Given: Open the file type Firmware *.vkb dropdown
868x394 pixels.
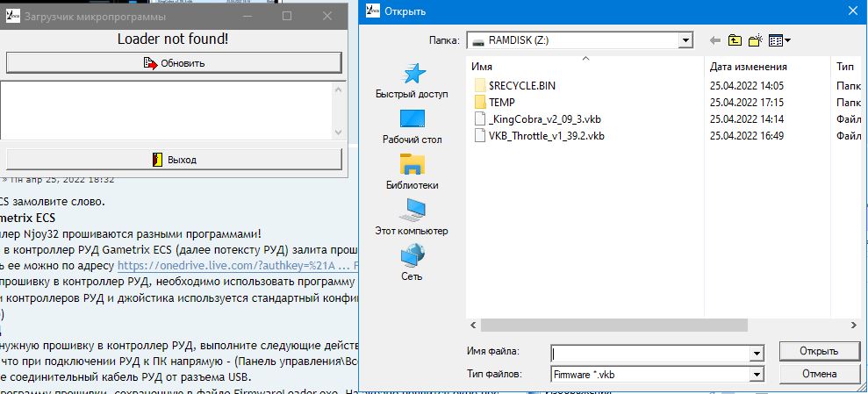Looking at the screenshot, I should 755,375.
